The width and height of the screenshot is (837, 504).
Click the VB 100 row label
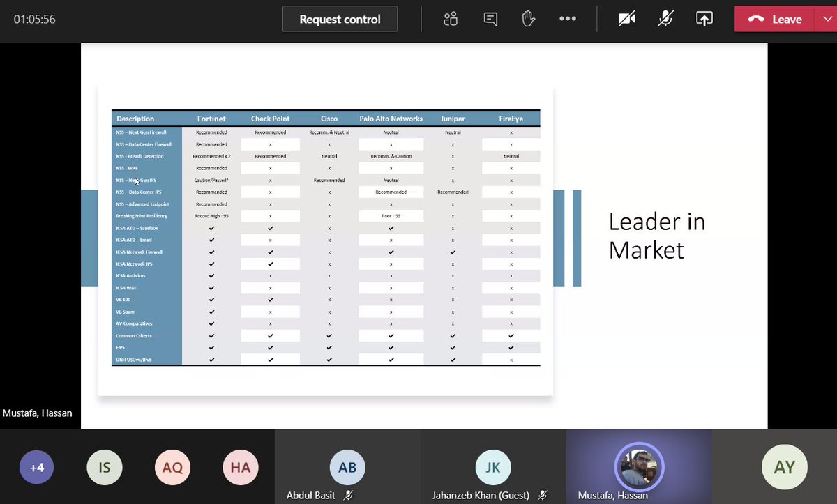click(123, 300)
